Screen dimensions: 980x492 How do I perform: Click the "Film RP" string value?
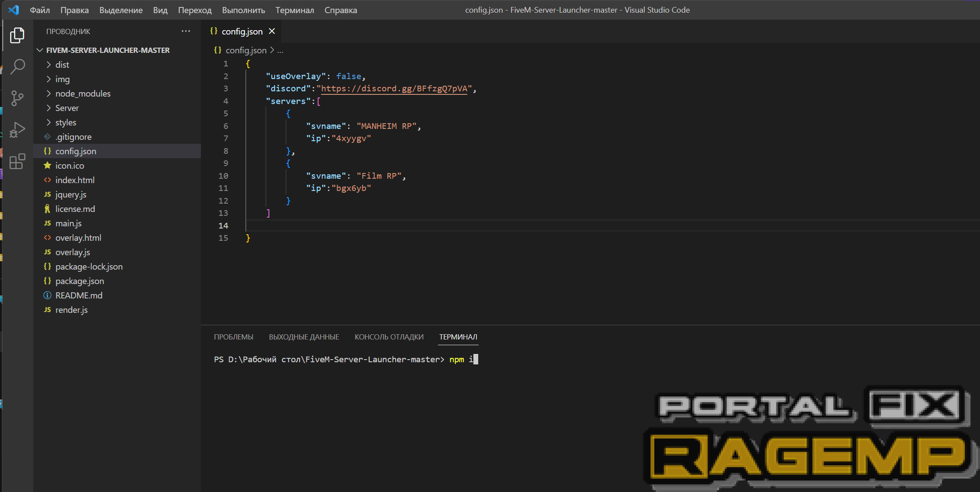pyautogui.click(x=379, y=176)
